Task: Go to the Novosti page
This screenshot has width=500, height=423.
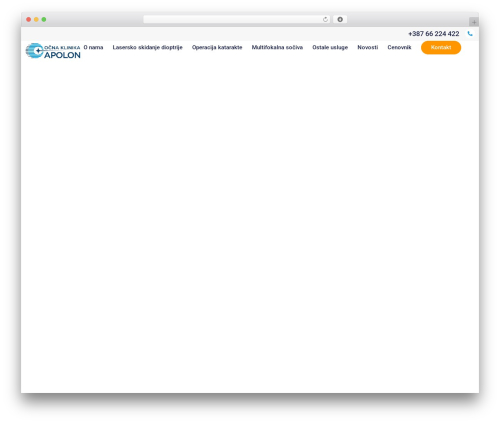Action: (x=368, y=47)
